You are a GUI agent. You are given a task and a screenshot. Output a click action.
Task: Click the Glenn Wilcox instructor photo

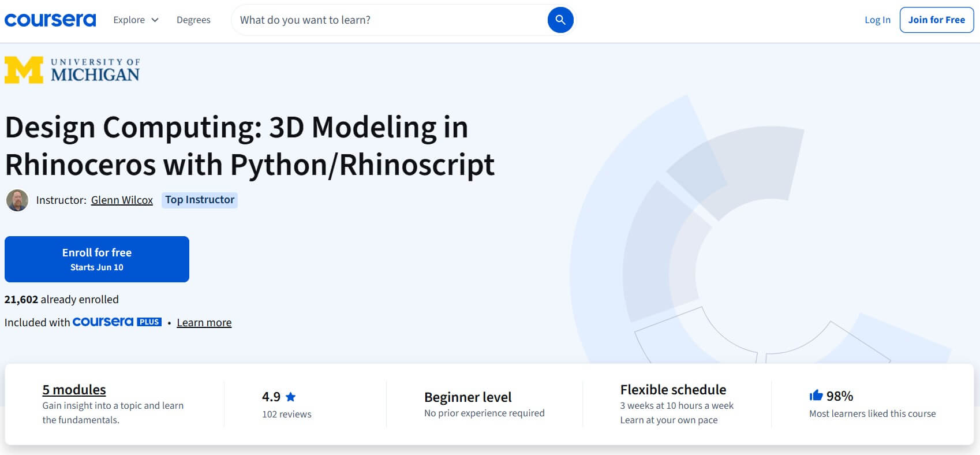(17, 200)
